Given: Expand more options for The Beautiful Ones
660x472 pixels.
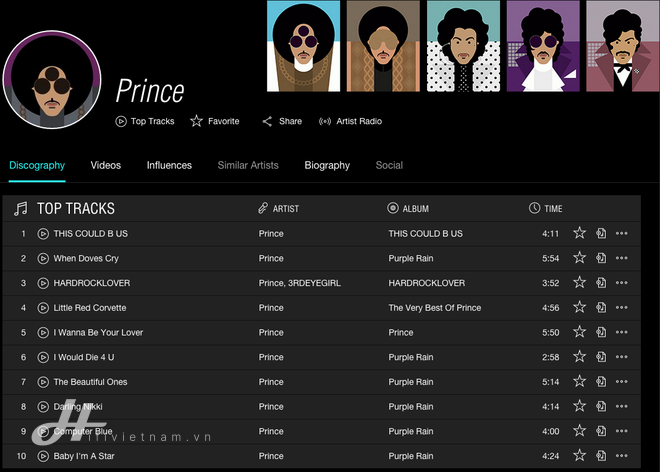Looking at the screenshot, I should [x=622, y=381].
